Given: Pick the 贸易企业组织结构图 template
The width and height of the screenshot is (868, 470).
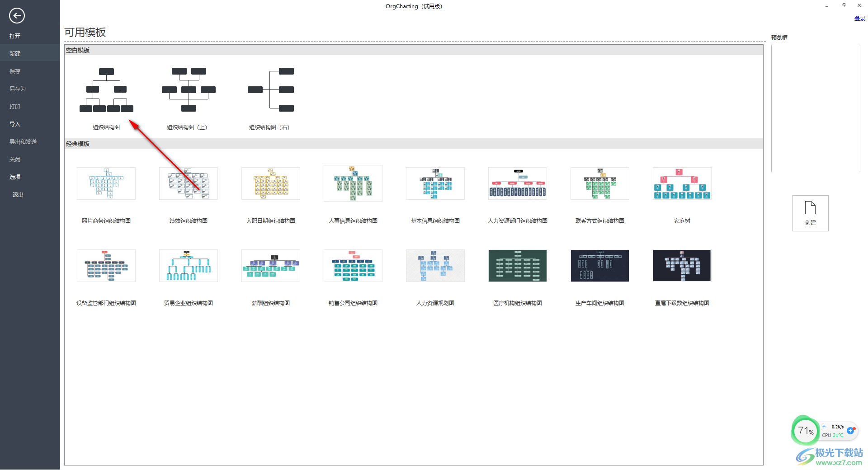Looking at the screenshot, I should (189, 266).
